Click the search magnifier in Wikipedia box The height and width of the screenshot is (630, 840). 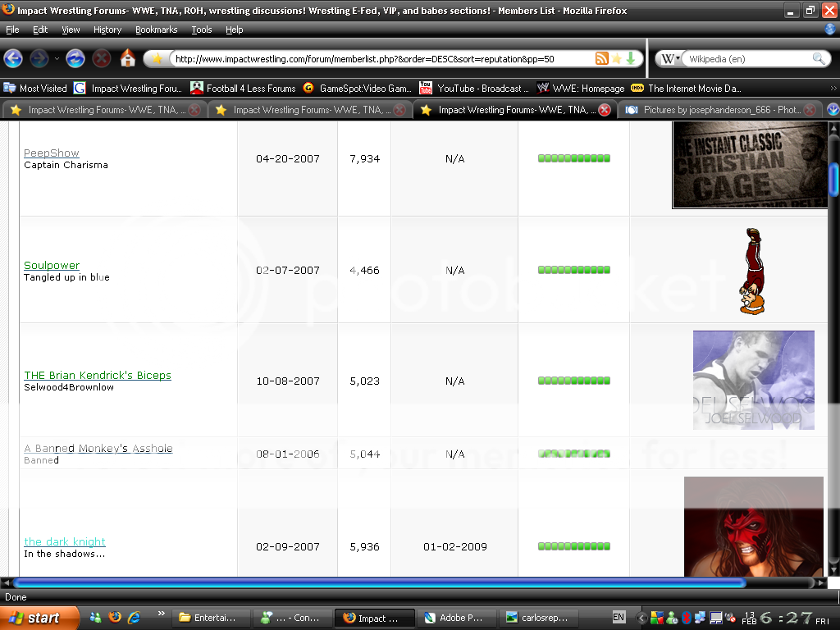819,59
